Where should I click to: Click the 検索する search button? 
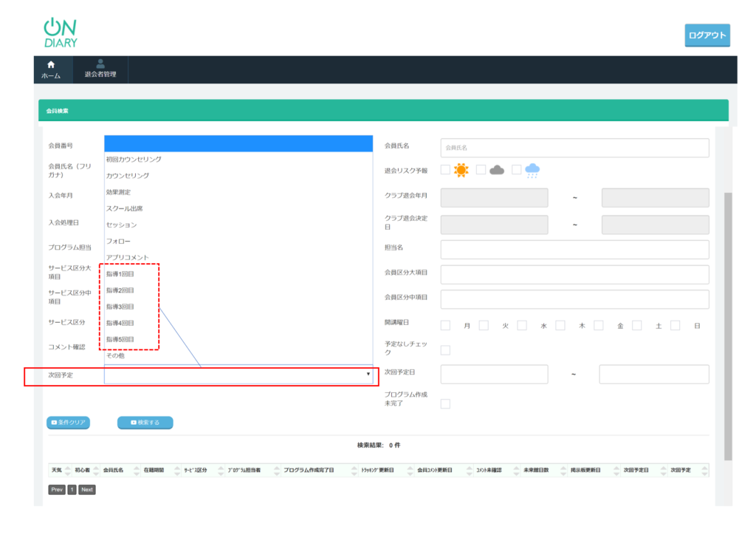coord(145,423)
